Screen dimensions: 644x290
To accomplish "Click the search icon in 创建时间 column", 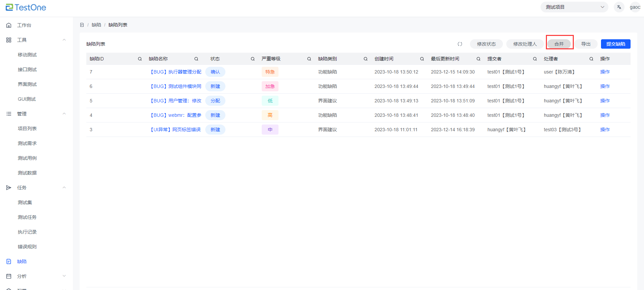I will coord(422,59).
